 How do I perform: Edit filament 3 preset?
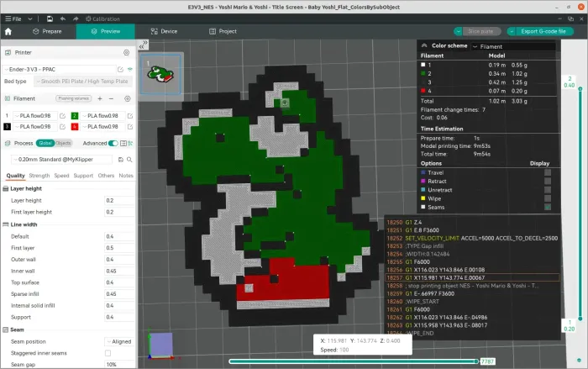[x=63, y=127]
